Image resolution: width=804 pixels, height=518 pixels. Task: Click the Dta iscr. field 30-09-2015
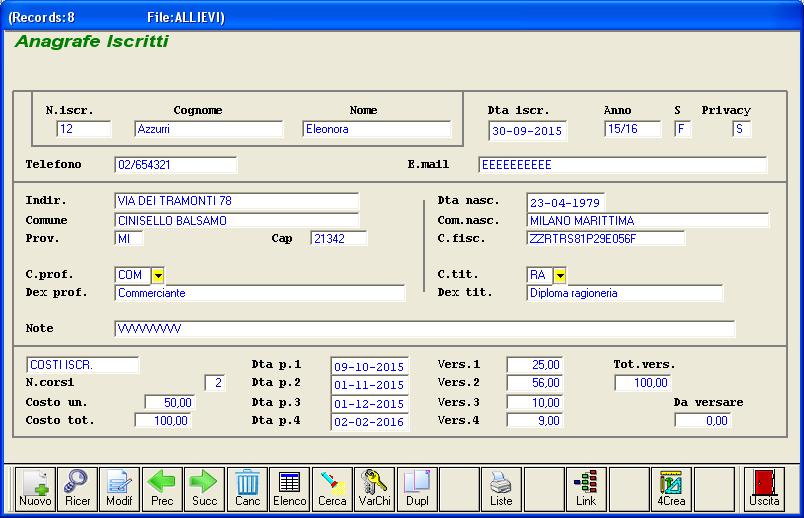click(x=528, y=131)
